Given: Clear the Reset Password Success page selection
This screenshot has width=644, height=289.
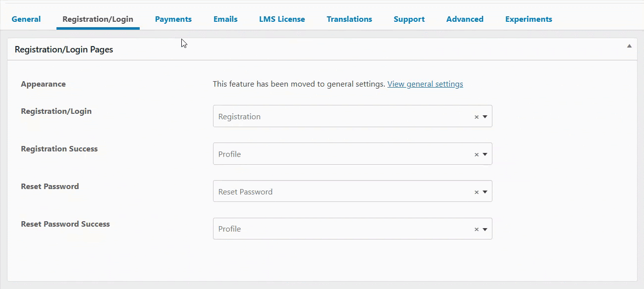Looking at the screenshot, I should (476, 229).
